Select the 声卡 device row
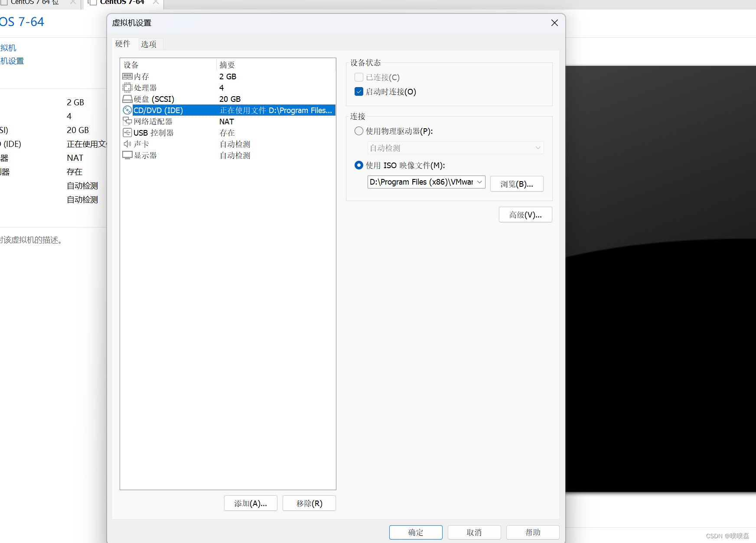The width and height of the screenshot is (756, 543). (228, 144)
